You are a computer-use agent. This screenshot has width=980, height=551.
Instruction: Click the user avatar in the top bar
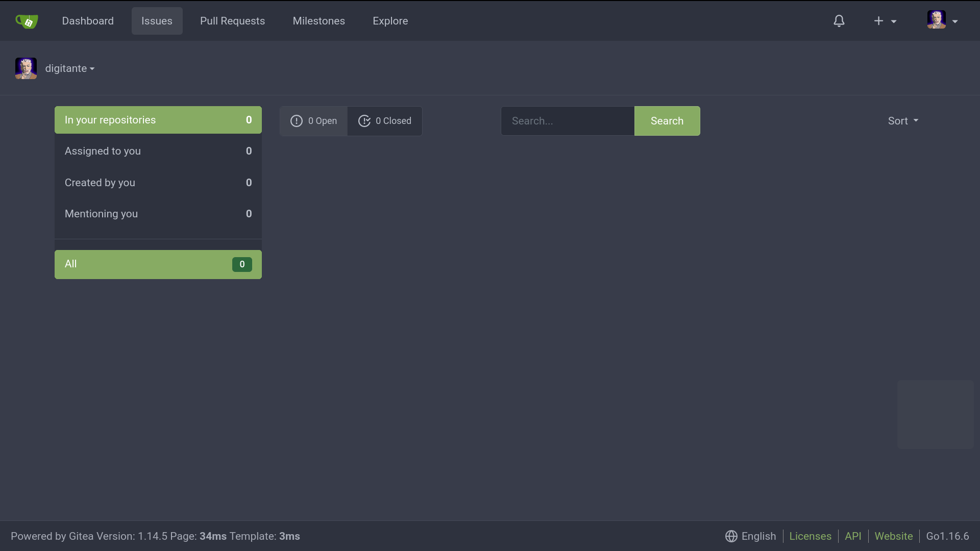pyautogui.click(x=936, y=20)
